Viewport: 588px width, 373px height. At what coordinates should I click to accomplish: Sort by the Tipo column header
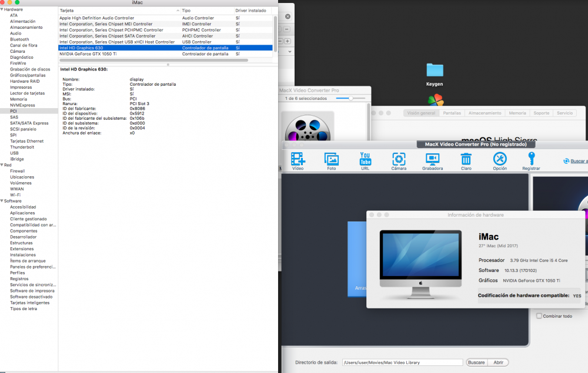(x=207, y=11)
